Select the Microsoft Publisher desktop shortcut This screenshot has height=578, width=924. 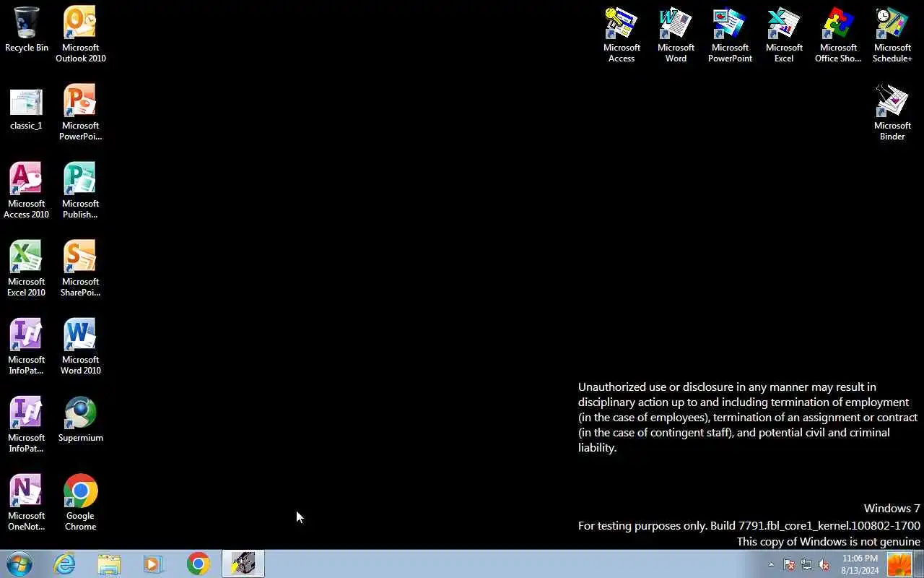pyautogui.click(x=80, y=190)
